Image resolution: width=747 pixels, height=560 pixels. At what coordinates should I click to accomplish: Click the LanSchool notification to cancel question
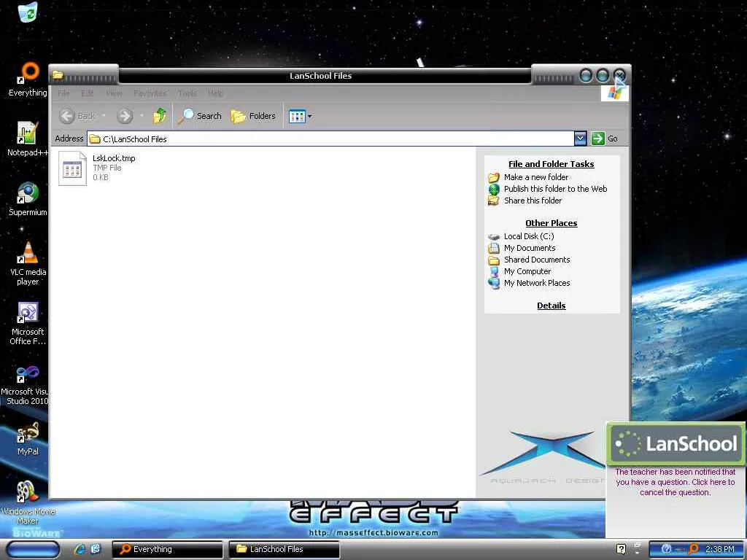675,482
